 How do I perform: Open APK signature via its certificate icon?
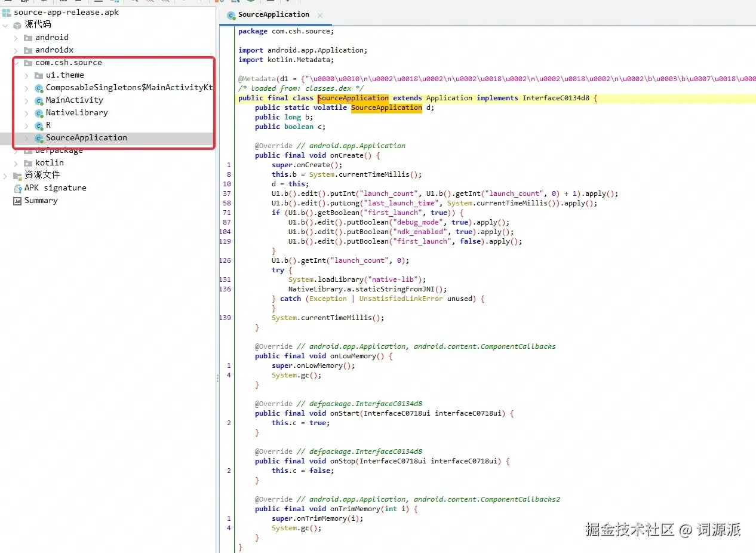tap(17, 188)
